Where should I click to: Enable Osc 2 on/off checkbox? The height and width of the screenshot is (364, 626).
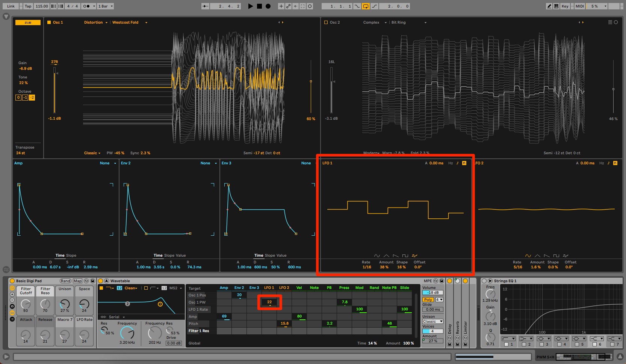click(x=326, y=23)
